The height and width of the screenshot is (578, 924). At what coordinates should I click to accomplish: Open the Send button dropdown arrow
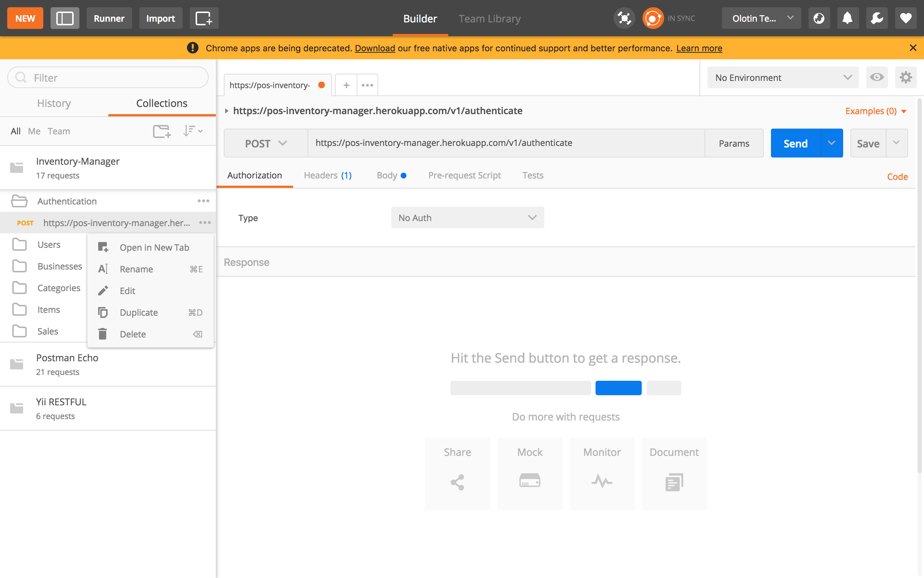[x=832, y=143]
